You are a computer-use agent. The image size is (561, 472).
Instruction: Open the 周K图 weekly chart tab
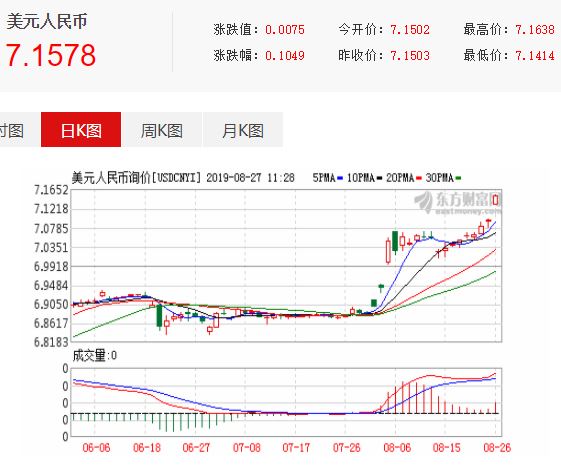point(162,130)
